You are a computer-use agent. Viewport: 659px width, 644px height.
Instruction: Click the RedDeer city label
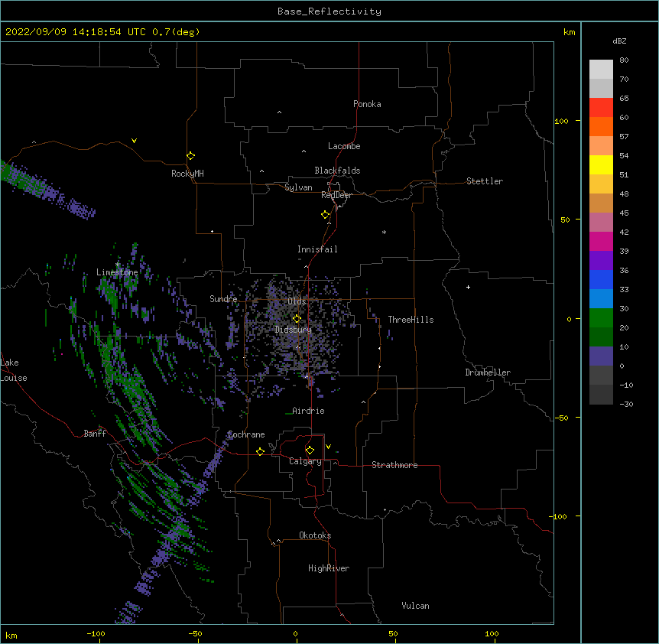pos(336,195)
